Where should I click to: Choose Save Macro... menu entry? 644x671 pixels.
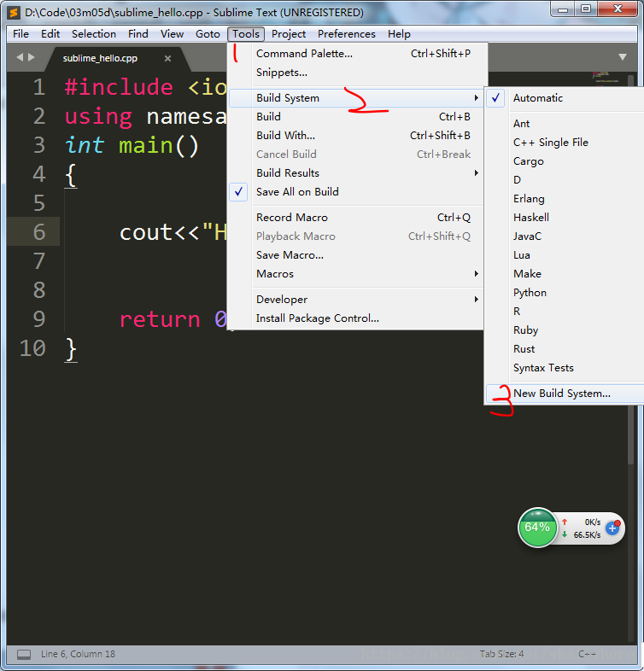point(356,255)
